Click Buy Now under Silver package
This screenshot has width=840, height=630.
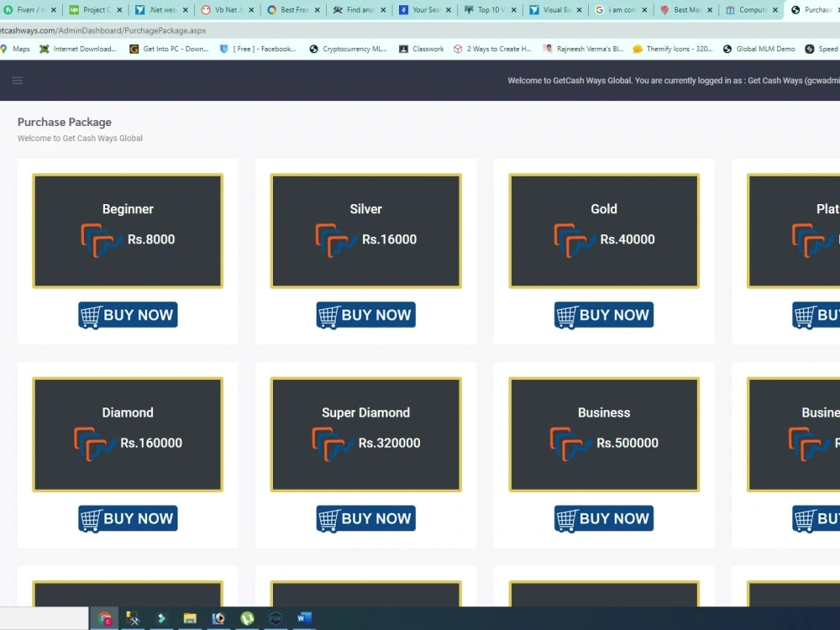coord(366,315)
